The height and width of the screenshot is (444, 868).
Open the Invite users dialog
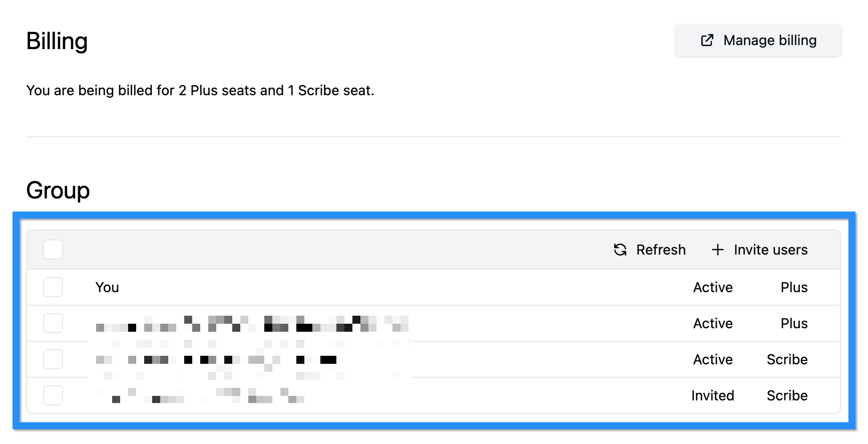pos(770,250)
